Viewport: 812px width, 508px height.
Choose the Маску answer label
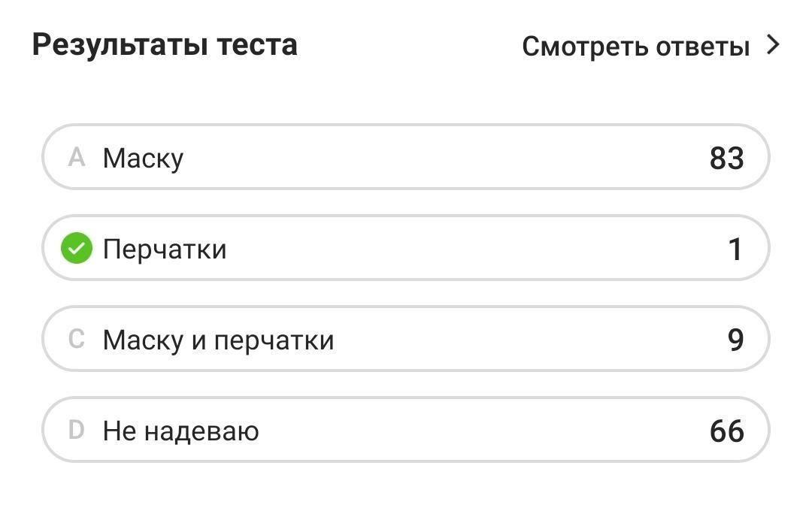pos(143,159)
